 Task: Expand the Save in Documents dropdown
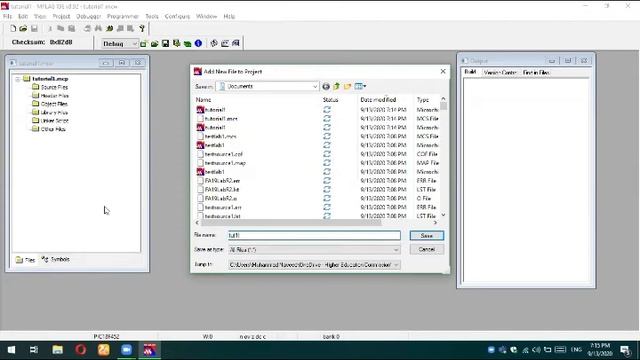pos(267,86)
